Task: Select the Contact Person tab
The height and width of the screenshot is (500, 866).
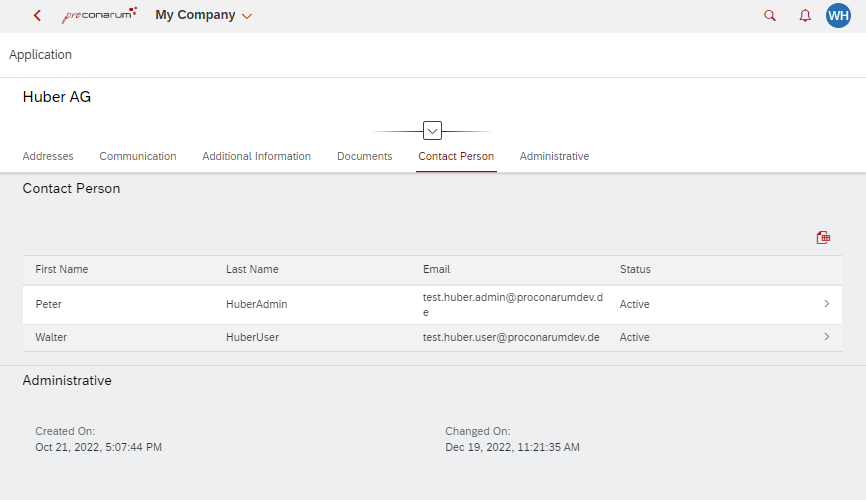Action: pos(456,156)
